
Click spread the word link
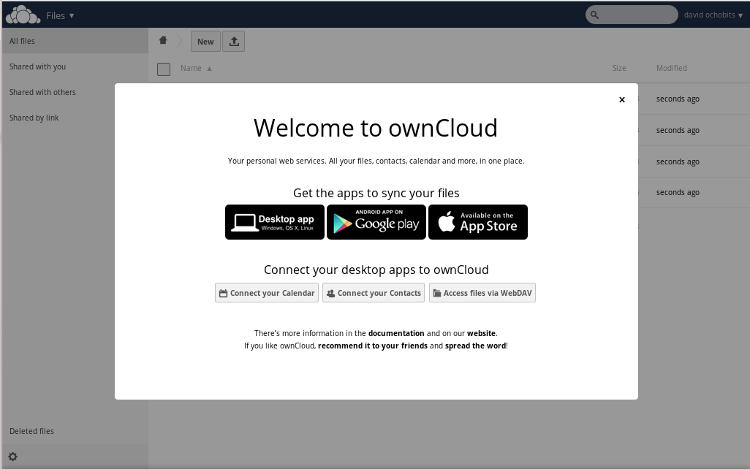tap(475, 346)
